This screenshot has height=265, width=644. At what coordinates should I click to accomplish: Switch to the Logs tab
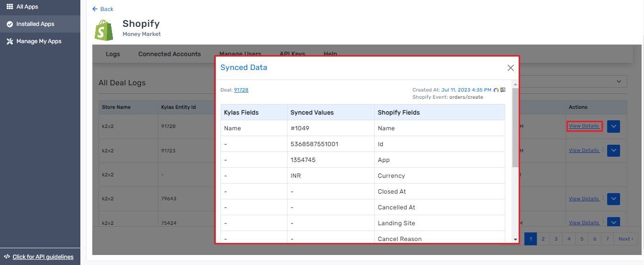113,54
